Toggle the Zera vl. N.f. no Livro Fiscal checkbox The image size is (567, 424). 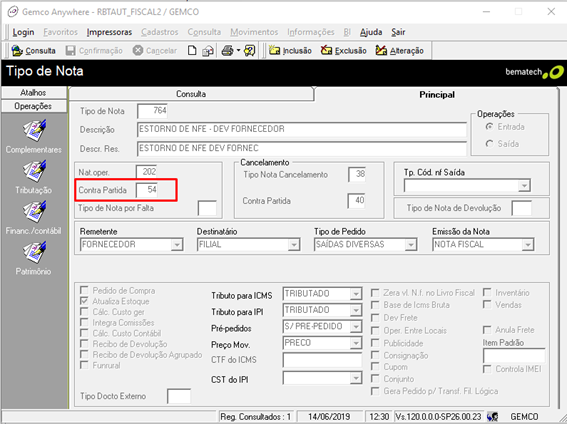coord(375,293)
